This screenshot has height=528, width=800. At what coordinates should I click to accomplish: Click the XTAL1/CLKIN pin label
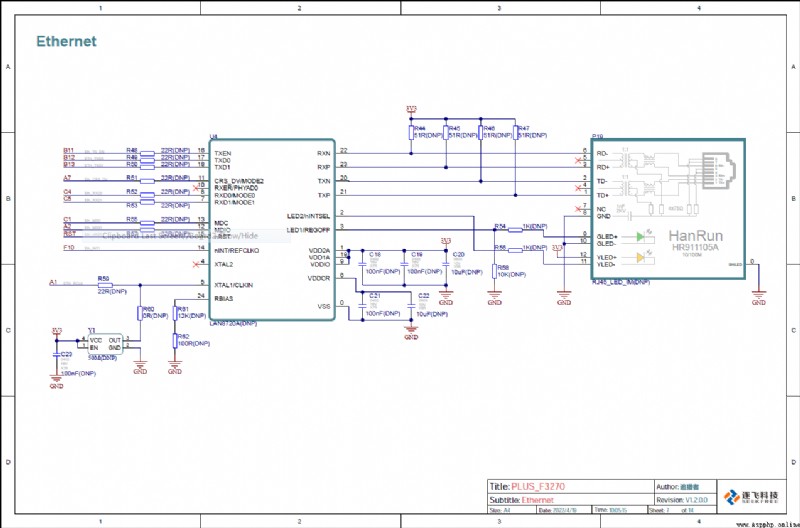click(x=234, y=285)
